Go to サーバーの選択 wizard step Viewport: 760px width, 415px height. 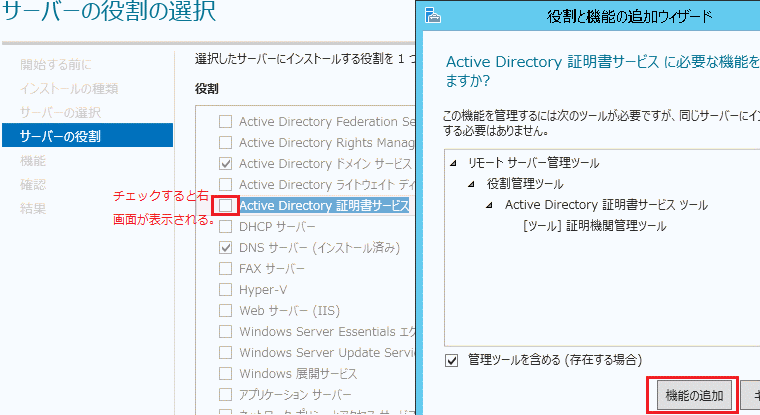(60, 112)
